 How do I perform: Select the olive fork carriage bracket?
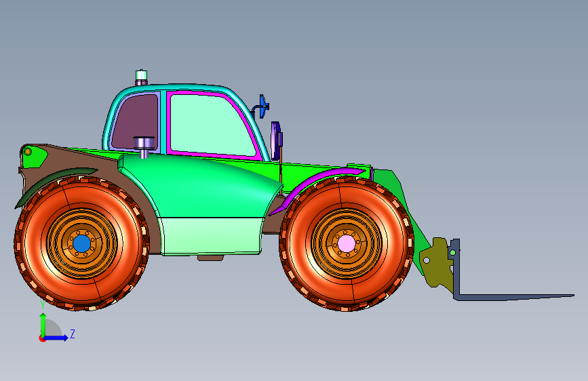[436, 262]
